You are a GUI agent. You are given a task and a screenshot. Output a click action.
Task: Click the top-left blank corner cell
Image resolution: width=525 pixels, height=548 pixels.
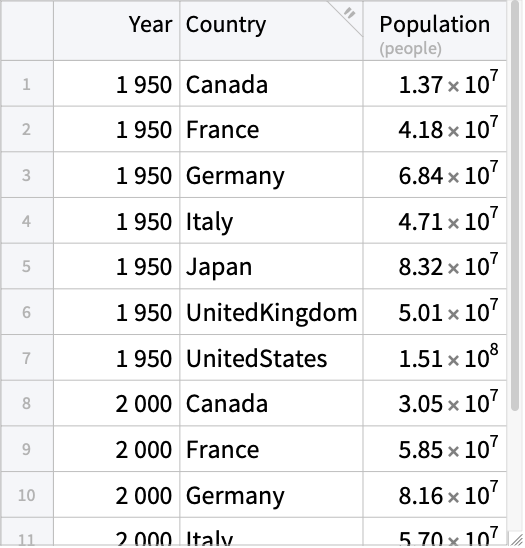tap(27, 31)
